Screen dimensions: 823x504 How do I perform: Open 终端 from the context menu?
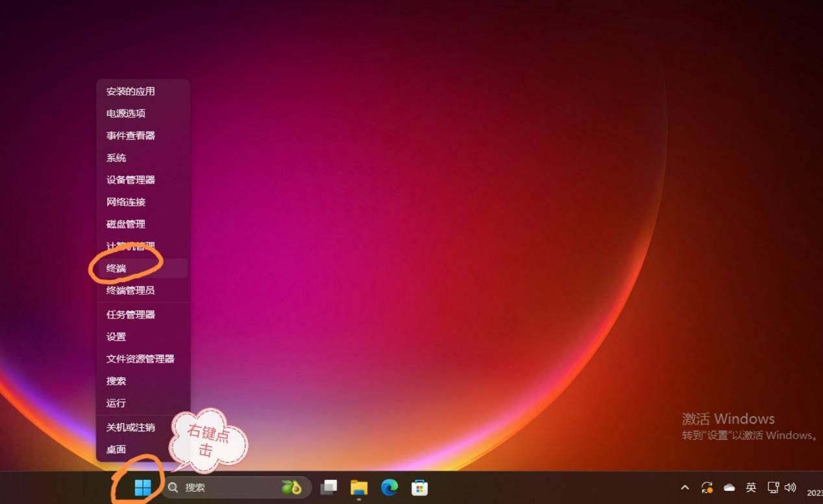pos(116,268)
